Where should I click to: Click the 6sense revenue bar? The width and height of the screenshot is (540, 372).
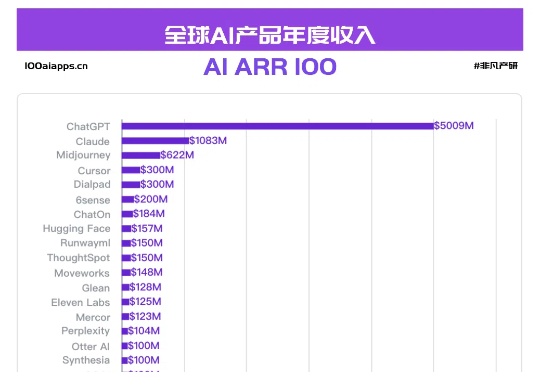(x=128, y=199)
